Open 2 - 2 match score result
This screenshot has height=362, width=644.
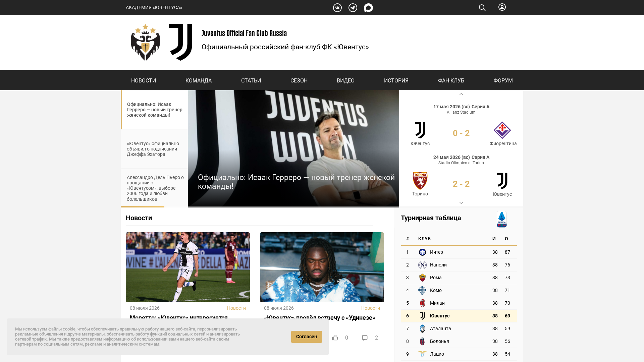461,184
